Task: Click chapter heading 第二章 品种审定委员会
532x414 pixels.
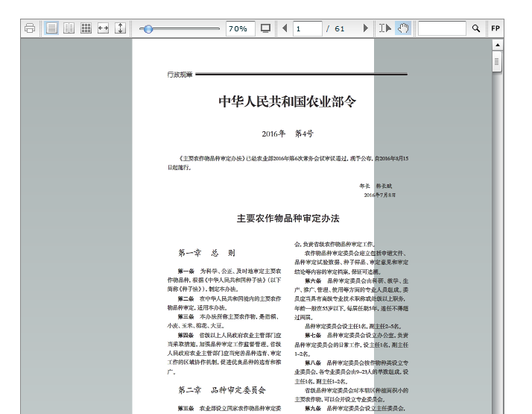Action: (222, 390)
